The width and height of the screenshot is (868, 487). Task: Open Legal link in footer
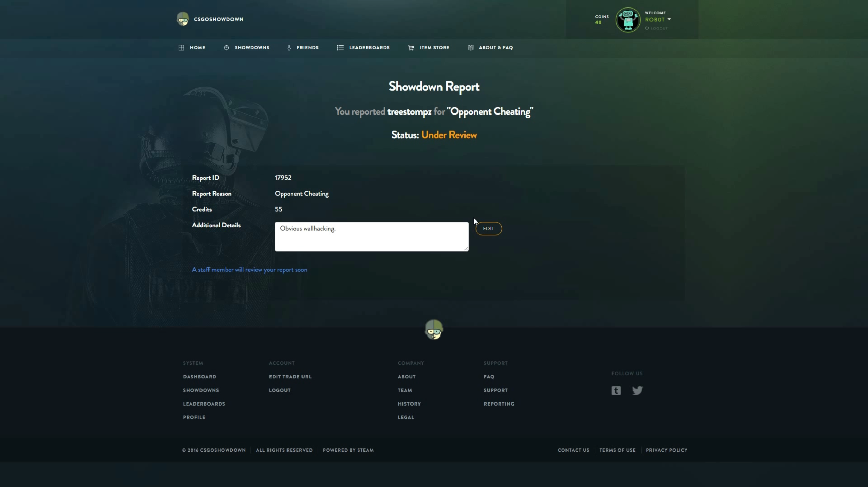click(406, 417)
